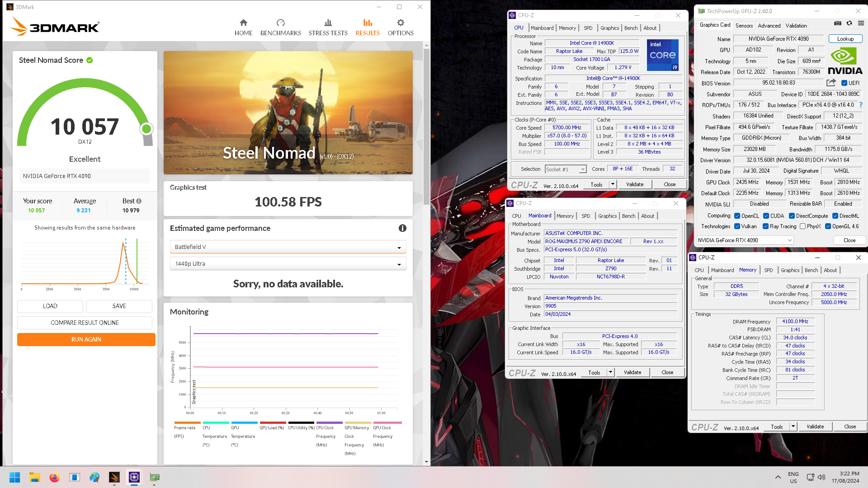This screenshot has width=868, height=488.
Task: Click the taskbar clock and date
Action: tap(845, 477)
